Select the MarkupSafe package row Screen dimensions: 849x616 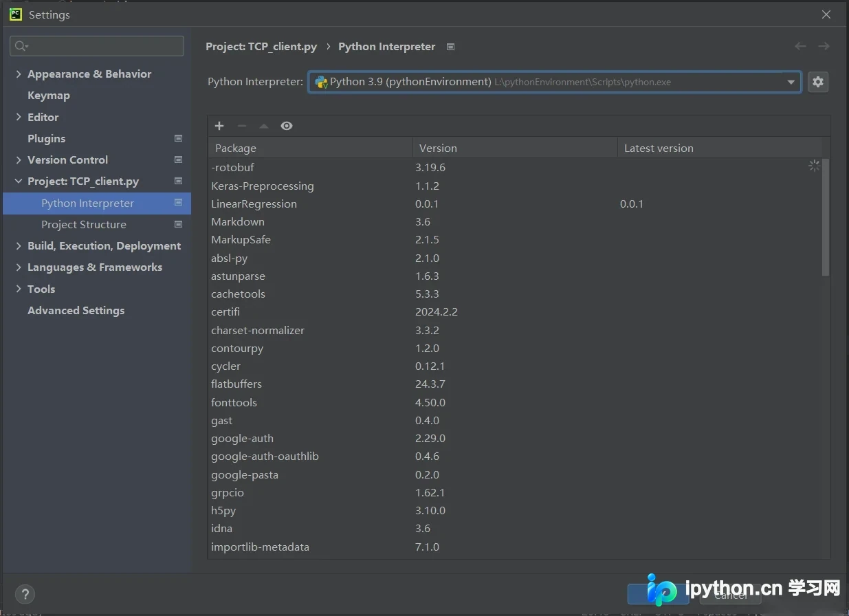coord(515,240)
